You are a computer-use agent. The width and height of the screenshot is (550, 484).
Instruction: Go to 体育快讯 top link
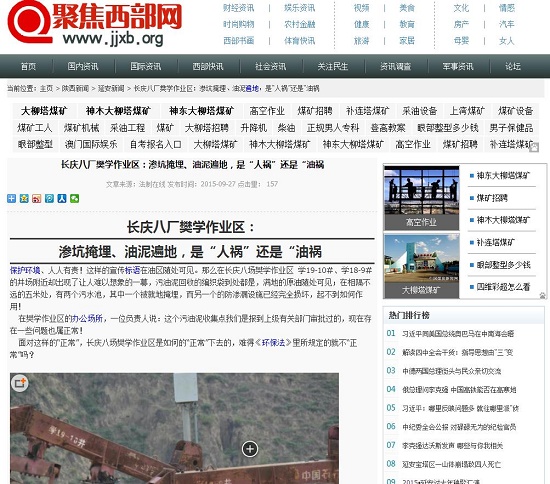300,41
